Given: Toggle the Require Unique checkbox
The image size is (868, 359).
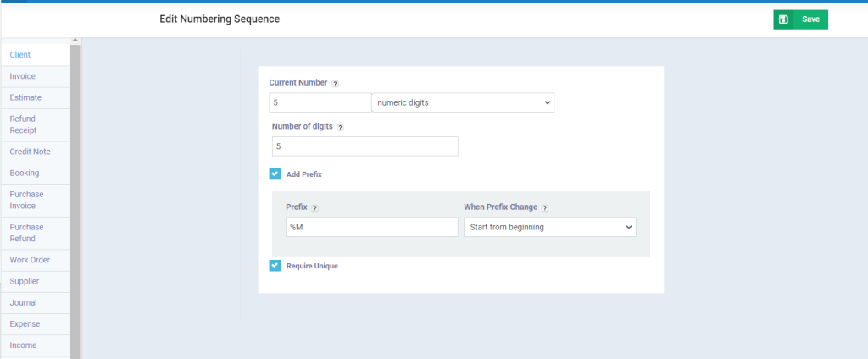Looking at the screenshot, I should point(275,266).
